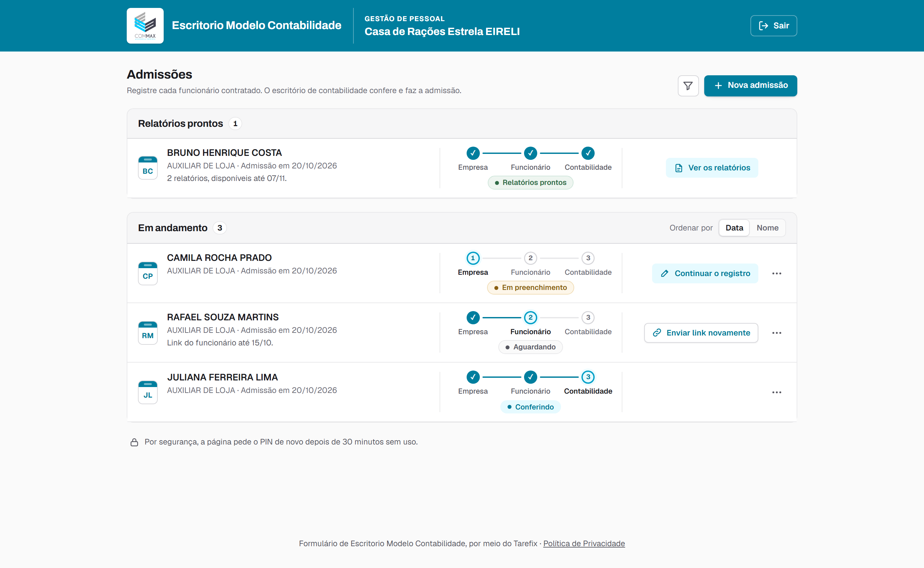Click the COMMAX office logo
924x568 pixels.
145,25
